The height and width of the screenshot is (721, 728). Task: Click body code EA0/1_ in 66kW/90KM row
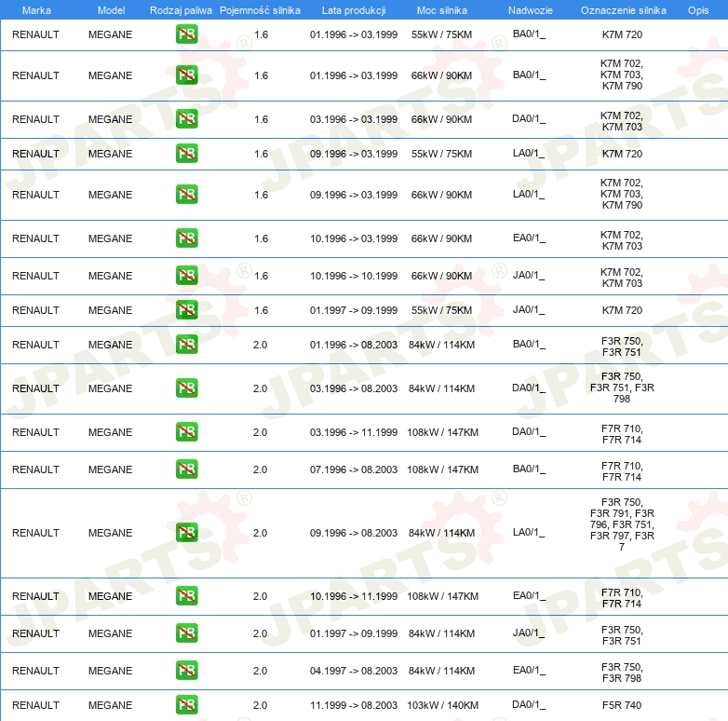point(529,238)
